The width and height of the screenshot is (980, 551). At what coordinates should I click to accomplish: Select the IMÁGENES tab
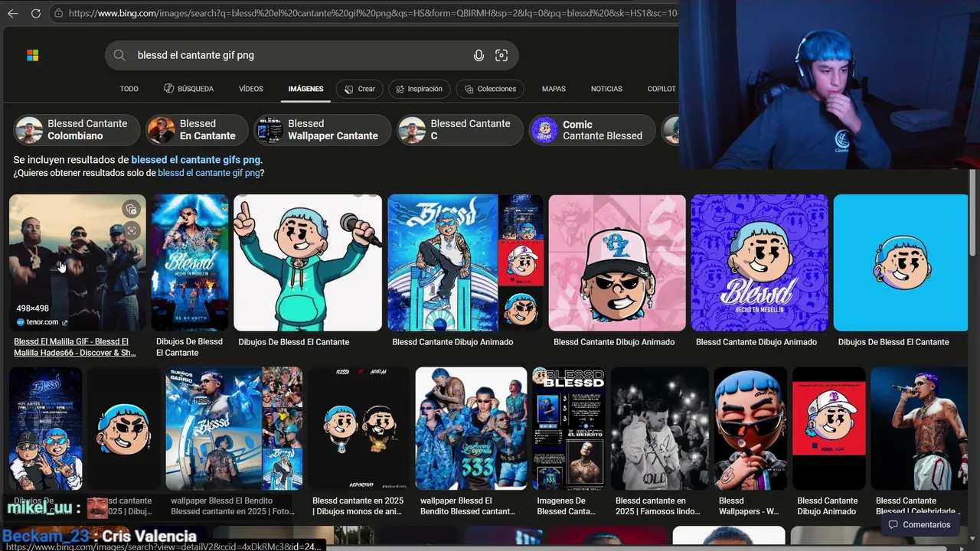click(x=305, y=89)
